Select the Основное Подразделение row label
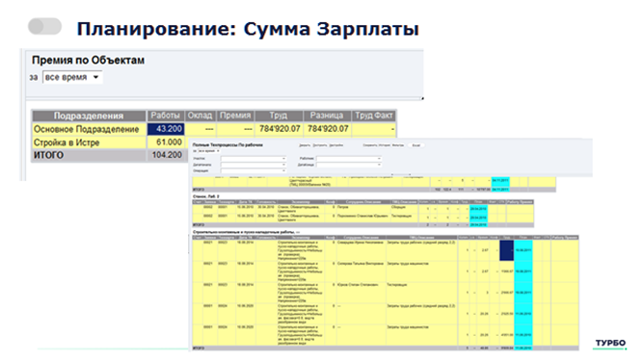The image size is (644, 362). tap(86, 129)
